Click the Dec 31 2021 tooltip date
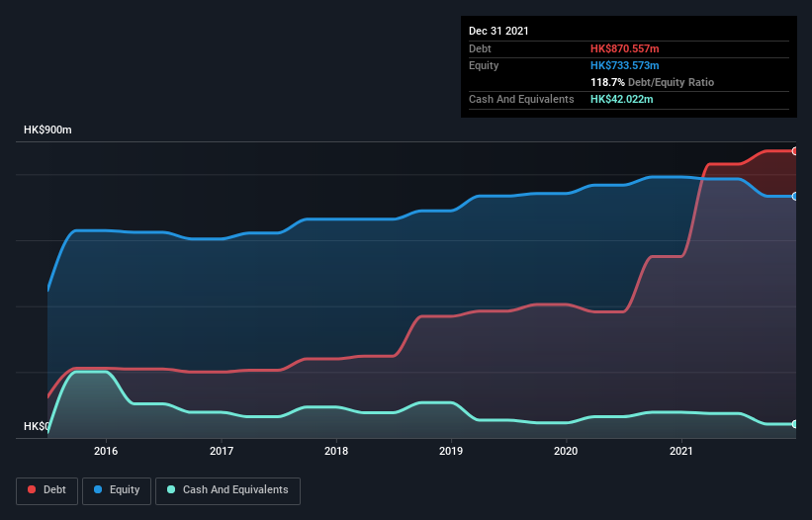The width and height of the screenshot is (812, 520). pyautogui.click(x=498, y=31)
